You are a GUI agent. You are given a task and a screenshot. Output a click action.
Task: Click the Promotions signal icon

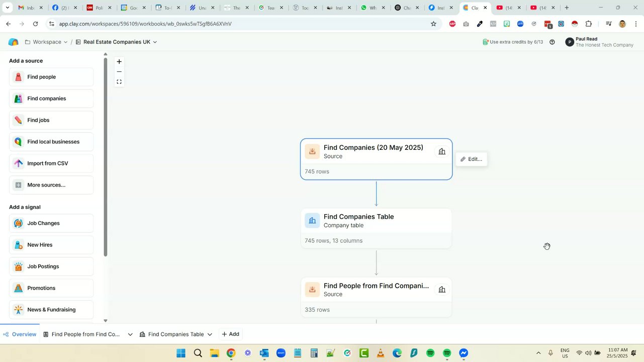[18, 288]
